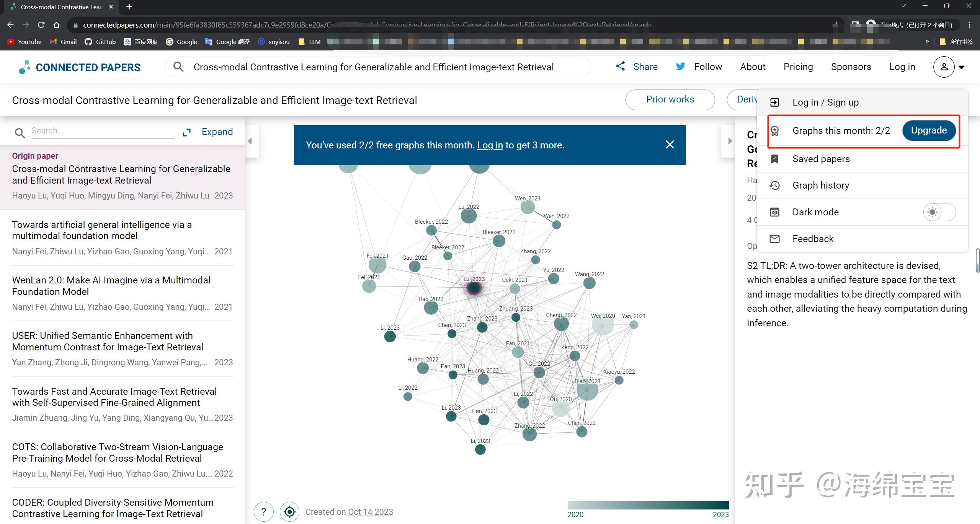
Task: Click the search magnifier in the top bar
Action: point(178,67)
